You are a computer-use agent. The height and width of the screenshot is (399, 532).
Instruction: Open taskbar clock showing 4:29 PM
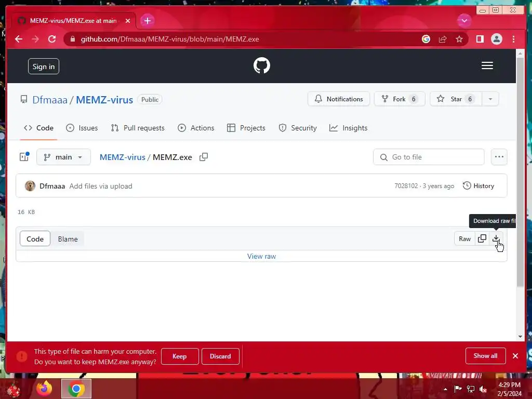pyautogui.click(x=509, y=389)
